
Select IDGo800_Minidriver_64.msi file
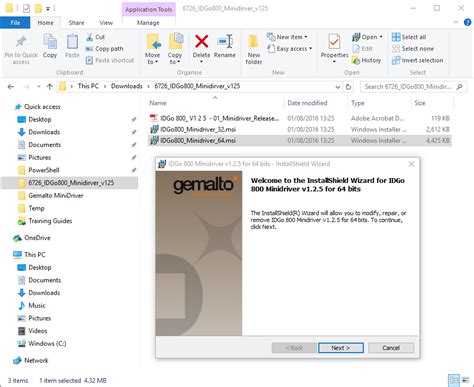pyautogui.click(x=299, y=141)
